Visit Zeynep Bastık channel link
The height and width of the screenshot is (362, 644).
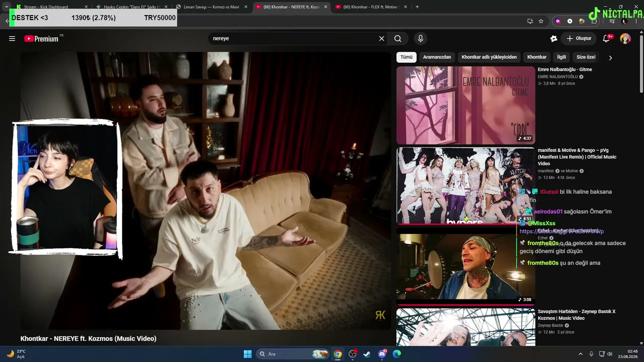coord(551,325)
